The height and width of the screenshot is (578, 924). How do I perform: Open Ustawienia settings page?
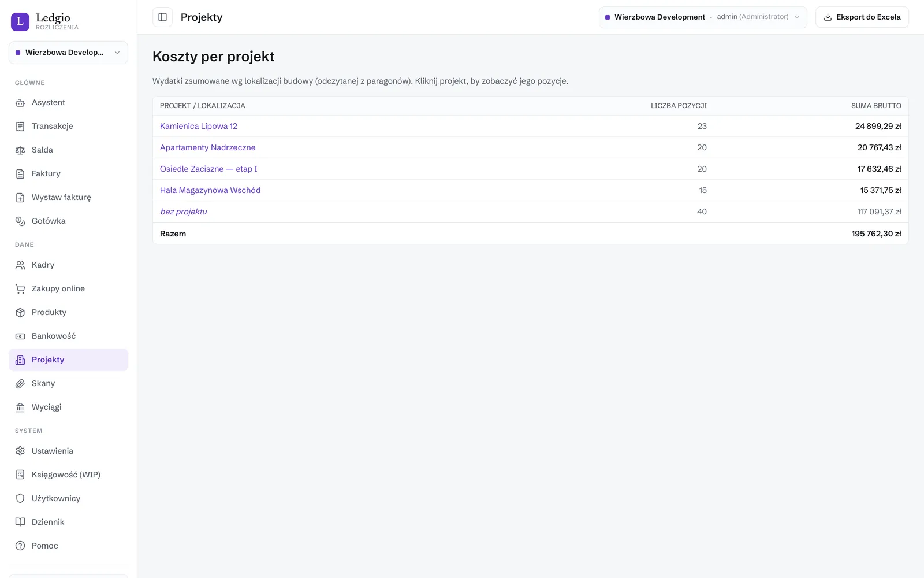[x=68, y=451]
